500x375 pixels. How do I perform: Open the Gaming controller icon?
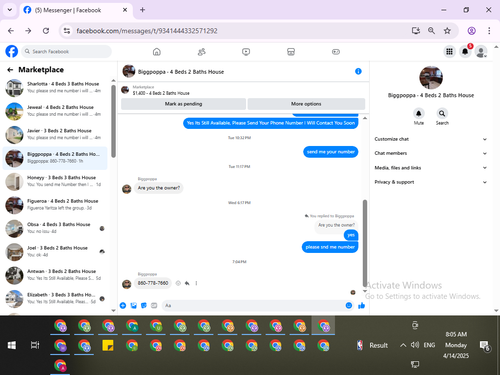pyautogui.click(x=336, y=52)
